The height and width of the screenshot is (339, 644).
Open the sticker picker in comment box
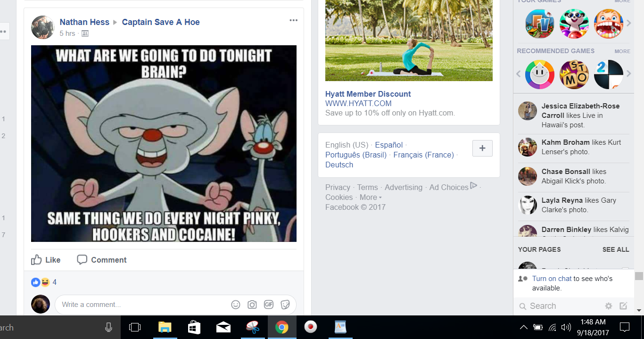coord(285,305)
